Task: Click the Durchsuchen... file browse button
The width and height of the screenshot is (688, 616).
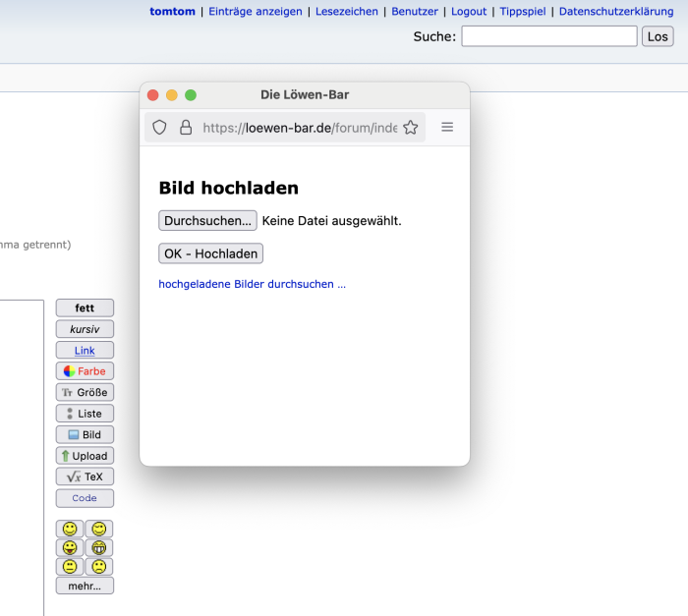Action: point(207,221)
